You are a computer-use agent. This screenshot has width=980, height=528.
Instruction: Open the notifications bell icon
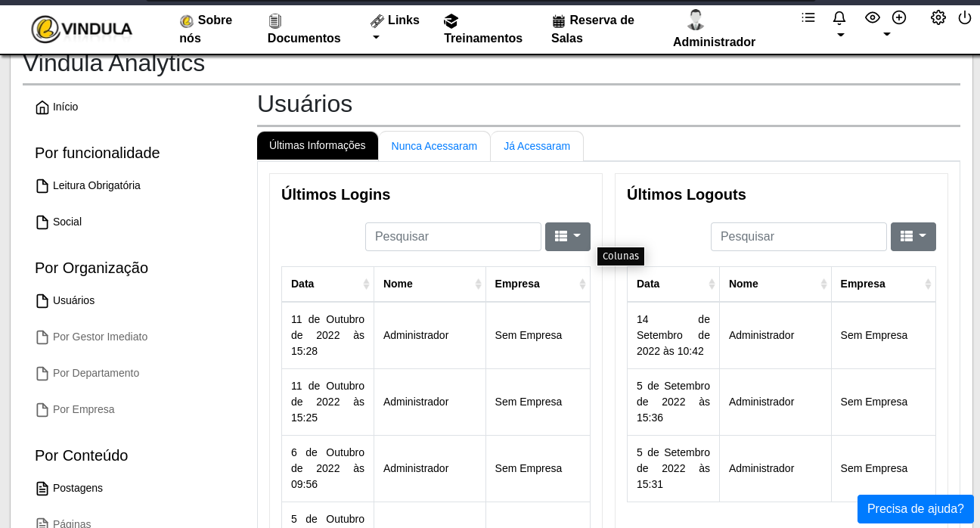(839, 18)
